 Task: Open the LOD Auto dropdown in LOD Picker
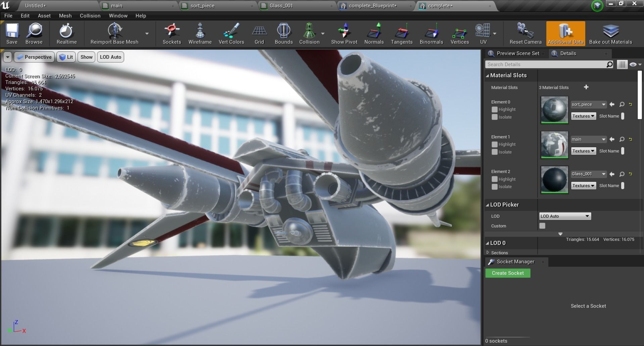[564, 216]
